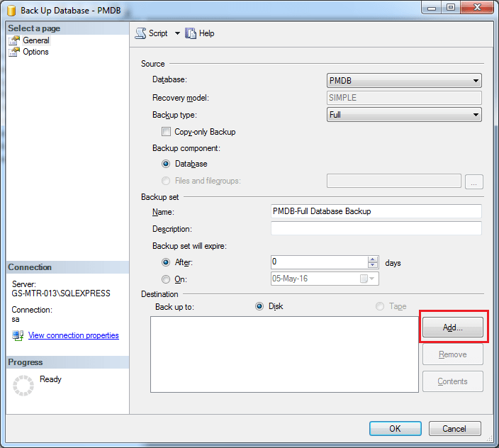Enable the Copy-only Backup checkbox
Image resolution: width=499 pixels, height=448 pixels.
coord(166,132)
